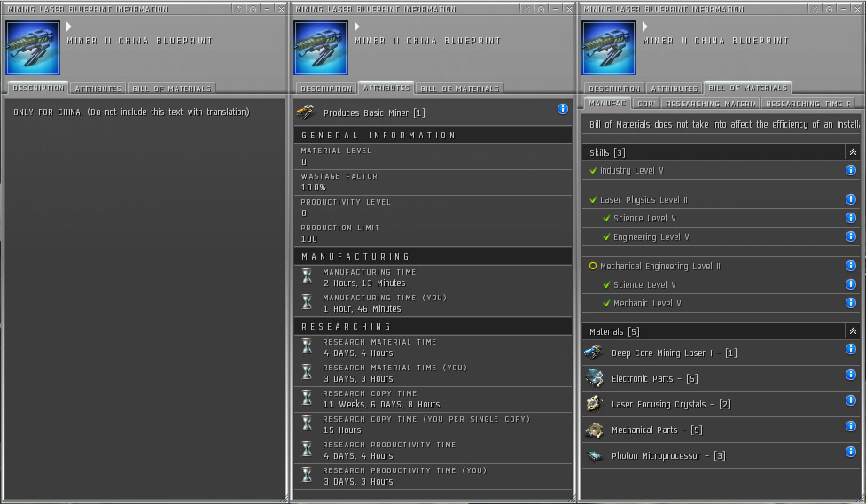Collapse the Materials [5] section

pyautogui.click(x=853, y=330)
